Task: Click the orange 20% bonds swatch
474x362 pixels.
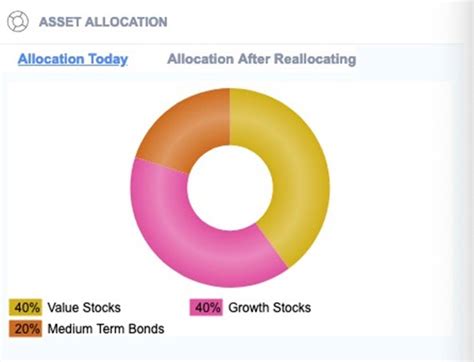Action: [x=26, y=329]
